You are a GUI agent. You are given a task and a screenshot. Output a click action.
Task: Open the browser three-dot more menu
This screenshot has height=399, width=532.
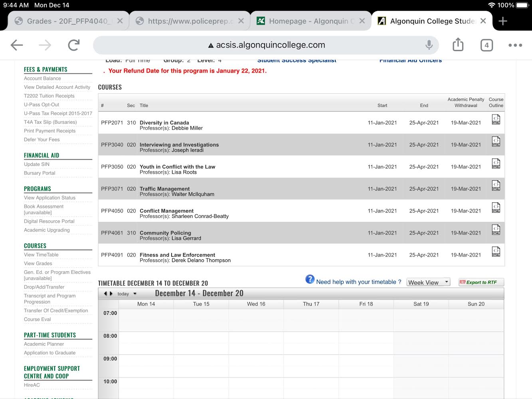coord(515,45)
